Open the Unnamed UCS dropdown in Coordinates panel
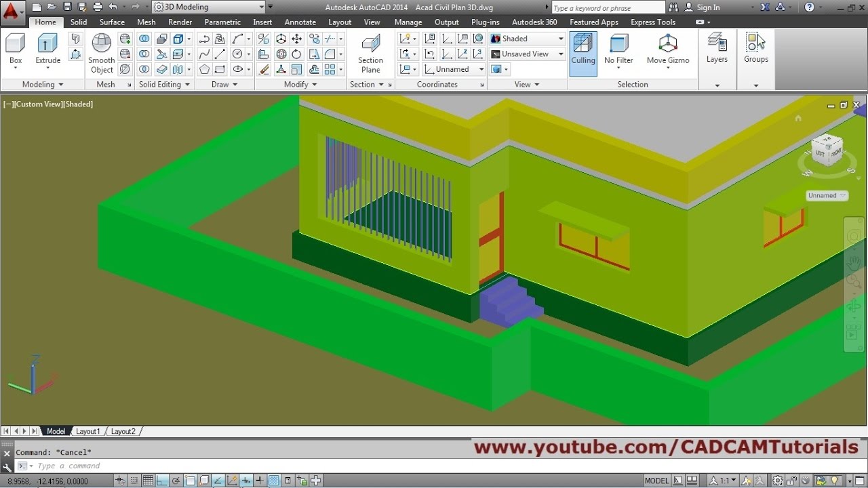868x488 pixels. click(454, 69)
